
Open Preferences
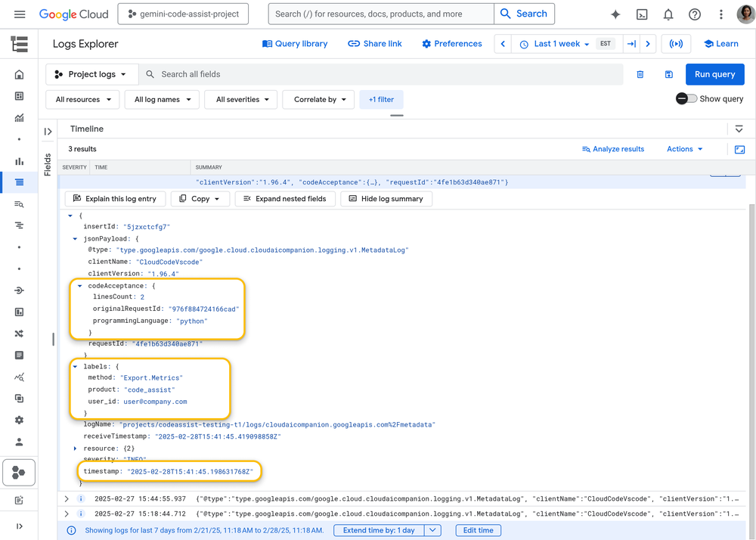(x=452, y=44)
